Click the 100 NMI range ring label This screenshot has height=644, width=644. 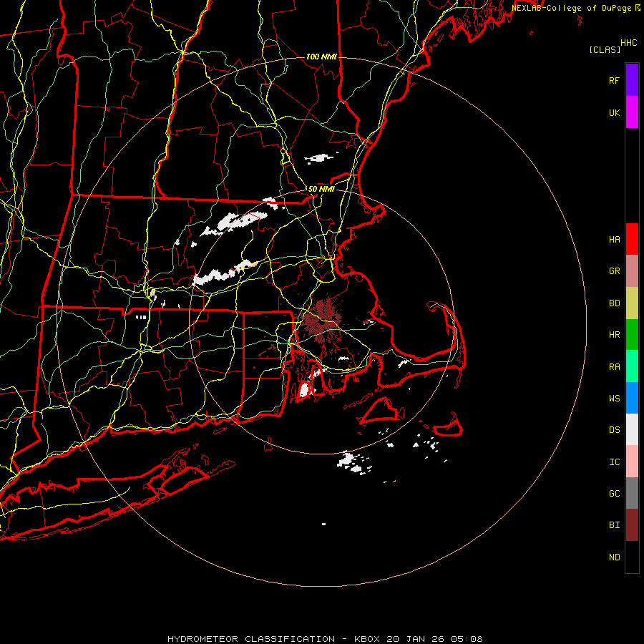pyautogui.click(x=321, y=57)
